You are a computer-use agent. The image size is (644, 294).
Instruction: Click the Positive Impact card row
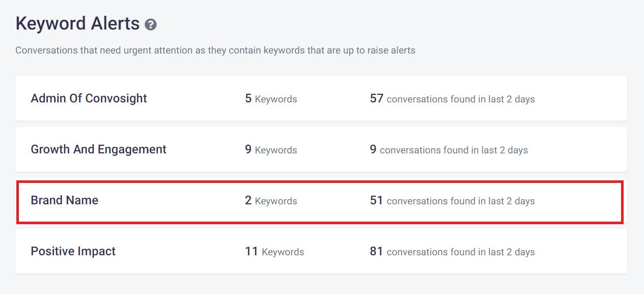tap(321, 251)
